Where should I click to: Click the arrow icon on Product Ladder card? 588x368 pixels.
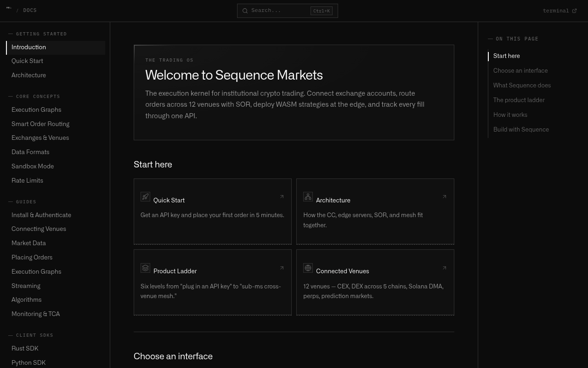tap(282, 268)
